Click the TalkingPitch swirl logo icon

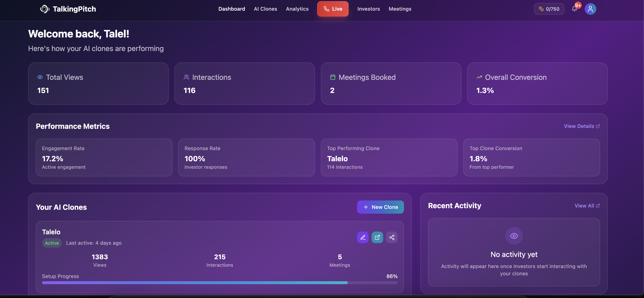[x=45, y=9]
